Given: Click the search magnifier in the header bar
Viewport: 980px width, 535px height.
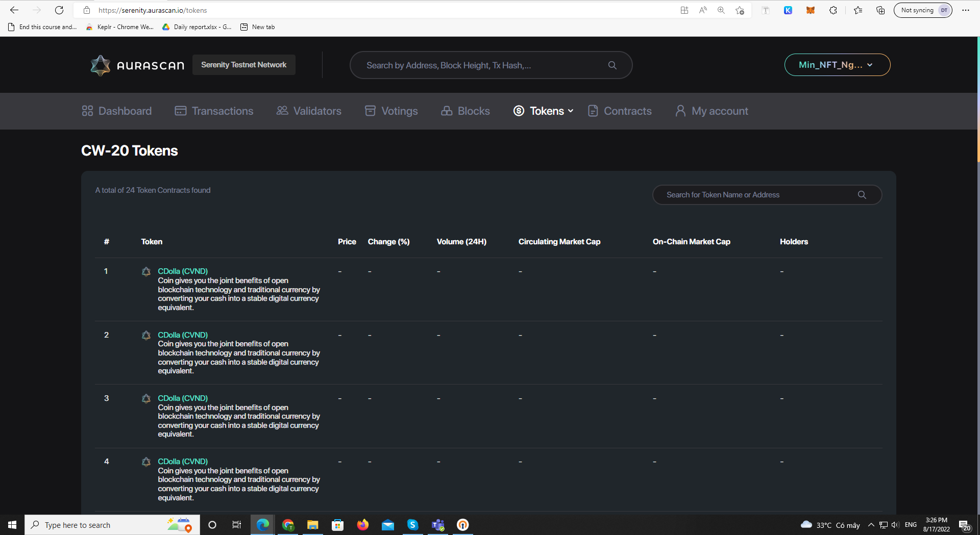Looking at the screenshot, I should tap(612, 65).
